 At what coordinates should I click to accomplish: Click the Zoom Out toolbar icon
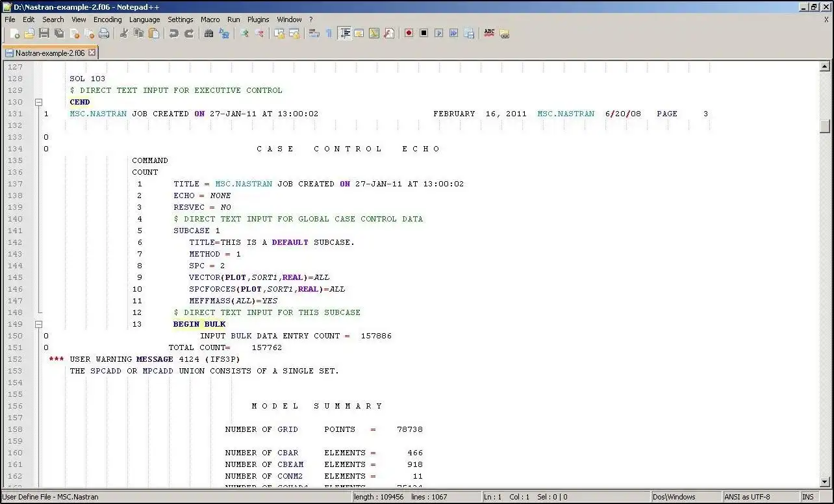[x=259, y=33]
